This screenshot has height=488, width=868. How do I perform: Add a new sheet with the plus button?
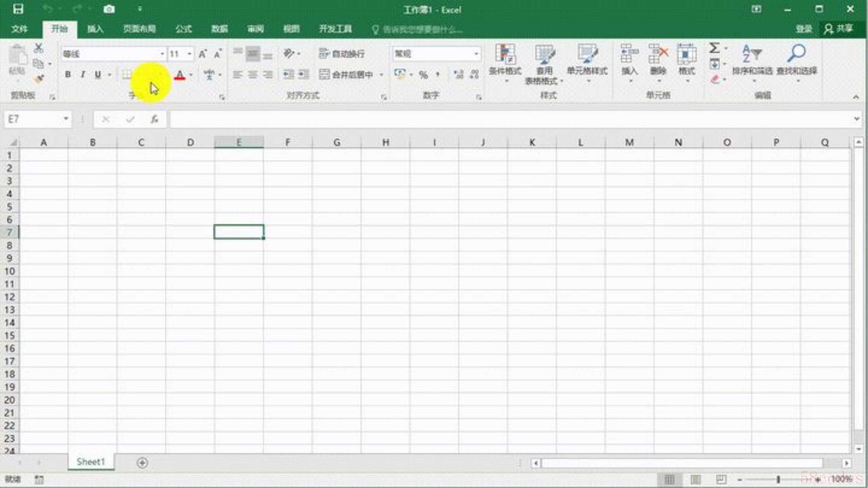[x=142, y=463]
